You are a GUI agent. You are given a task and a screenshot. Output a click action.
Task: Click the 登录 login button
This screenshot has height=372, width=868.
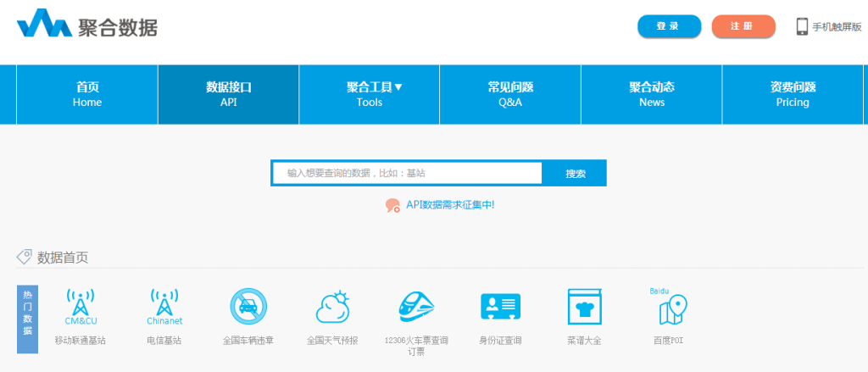[670, 26]
